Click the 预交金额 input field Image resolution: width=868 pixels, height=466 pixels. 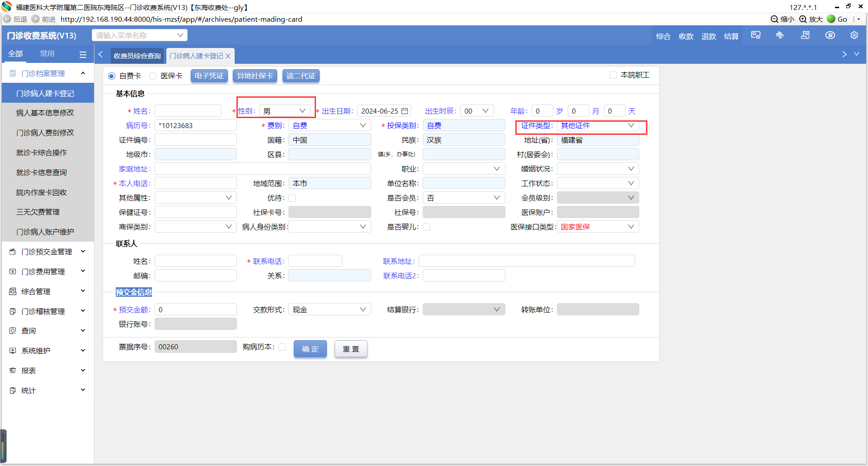tap(196, 309)
